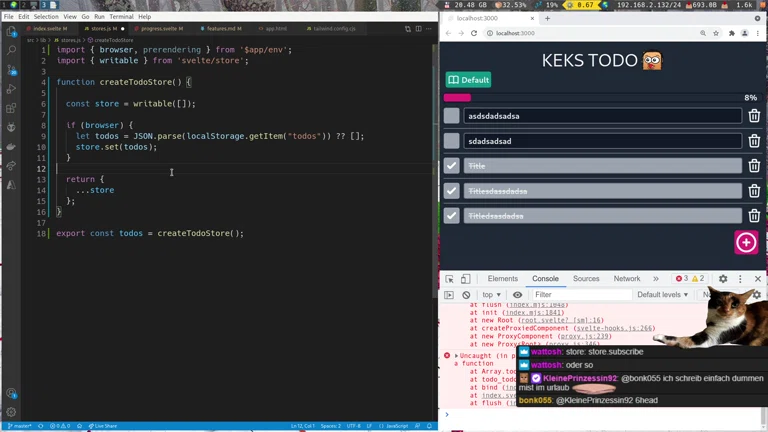Viewport: 768px width, 432px height.
Task: Open the 'top' JavaScript context dropdown
Action: [x=491, y=295]
